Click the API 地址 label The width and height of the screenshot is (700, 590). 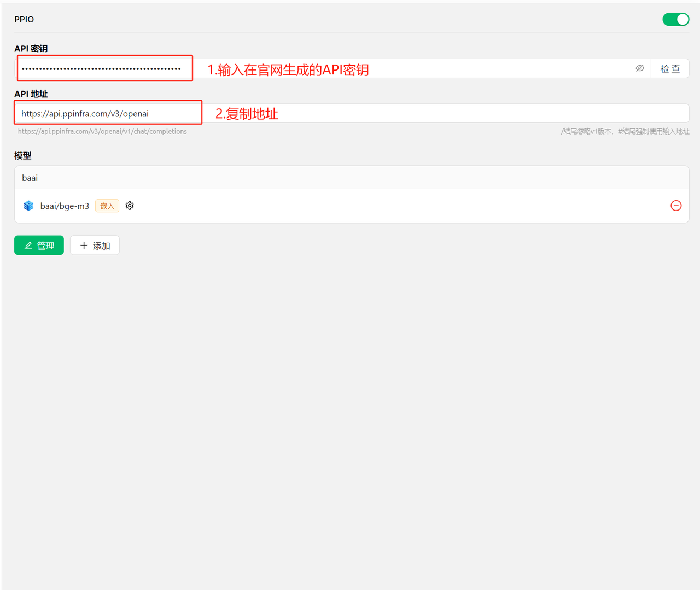tap(31, 94)
